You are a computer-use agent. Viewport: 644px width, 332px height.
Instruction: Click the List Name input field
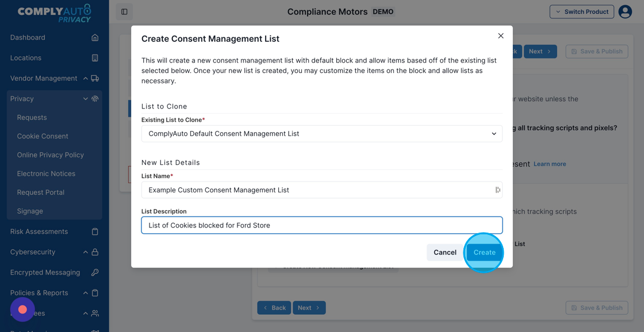pyautogui.click(x=321, y=190)
